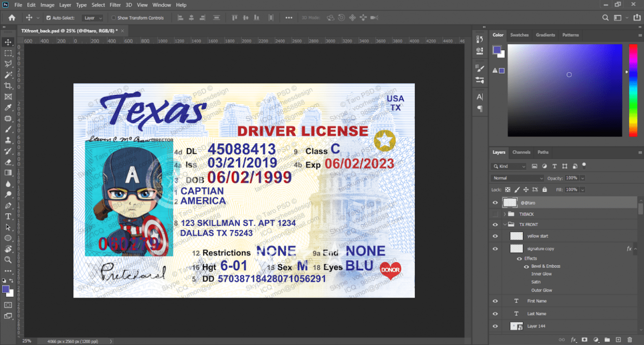
Task: Activate the Eyedropper tool
Action: [8, 107]
